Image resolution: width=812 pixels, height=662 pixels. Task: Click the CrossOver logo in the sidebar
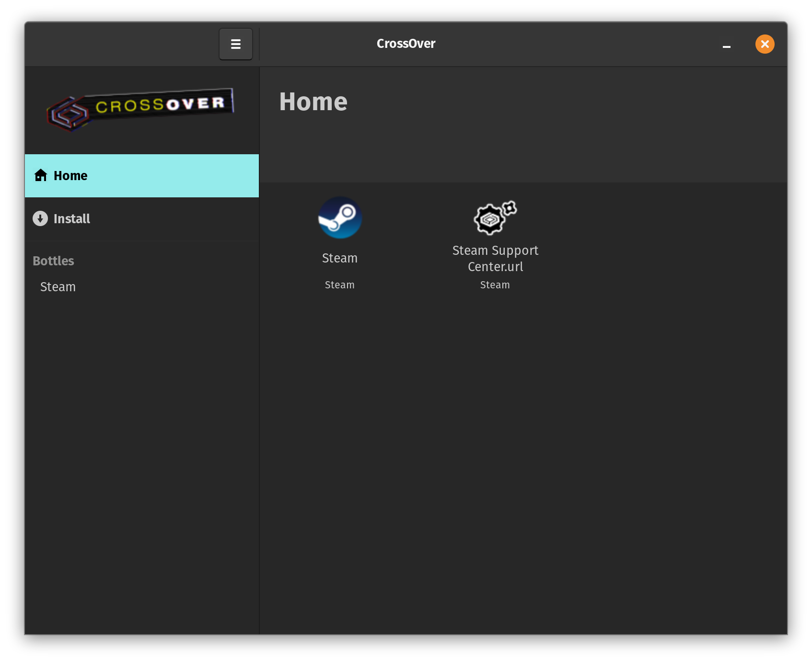(140, 109)
